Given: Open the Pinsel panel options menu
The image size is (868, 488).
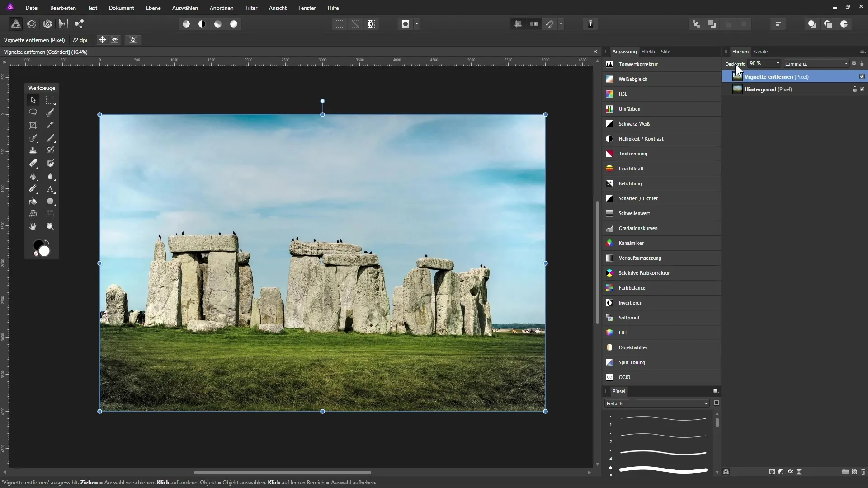Looking at the screenshot, I should 716,391.
